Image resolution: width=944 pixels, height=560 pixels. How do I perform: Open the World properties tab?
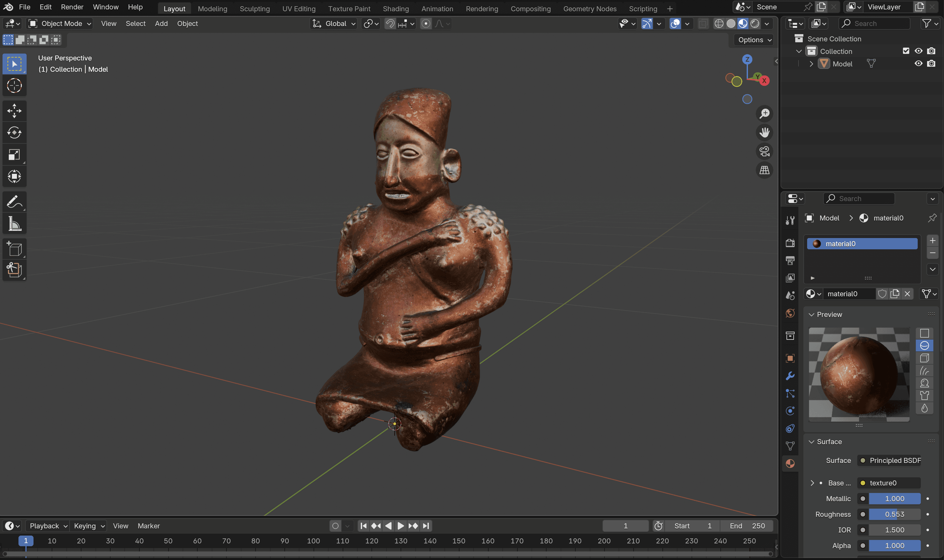click(790, 313)
